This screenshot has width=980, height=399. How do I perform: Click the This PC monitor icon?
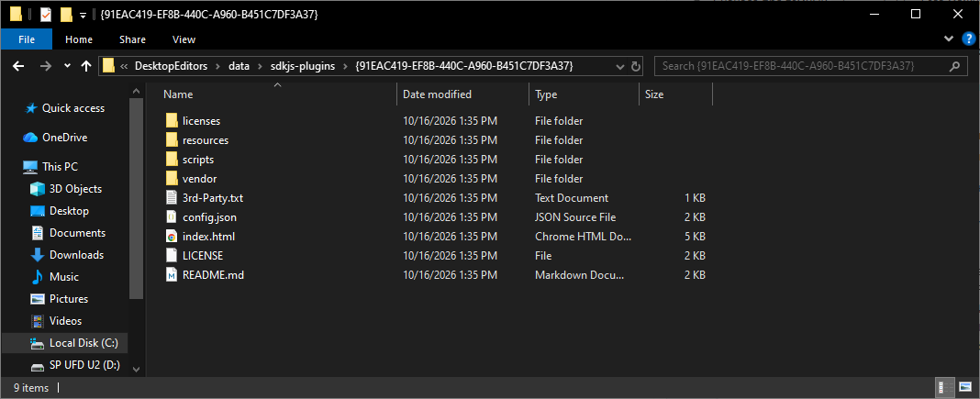tap(30, 167)
